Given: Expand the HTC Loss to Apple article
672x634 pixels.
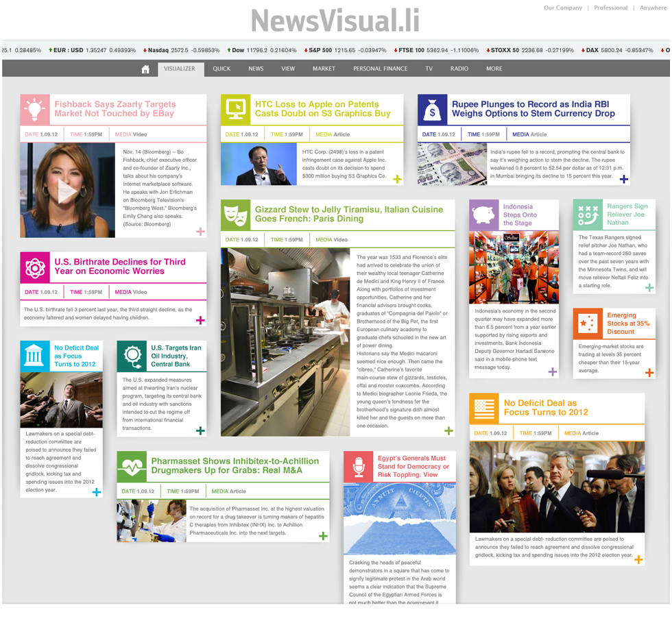Looking at the screenshot, I should [x=397, y=180].
